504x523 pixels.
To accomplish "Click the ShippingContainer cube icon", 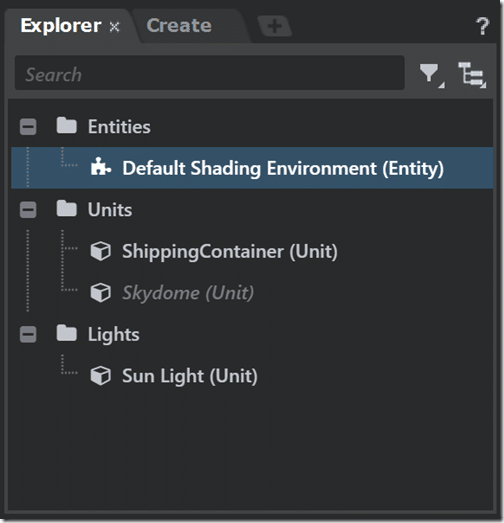I will pos(100,251).
